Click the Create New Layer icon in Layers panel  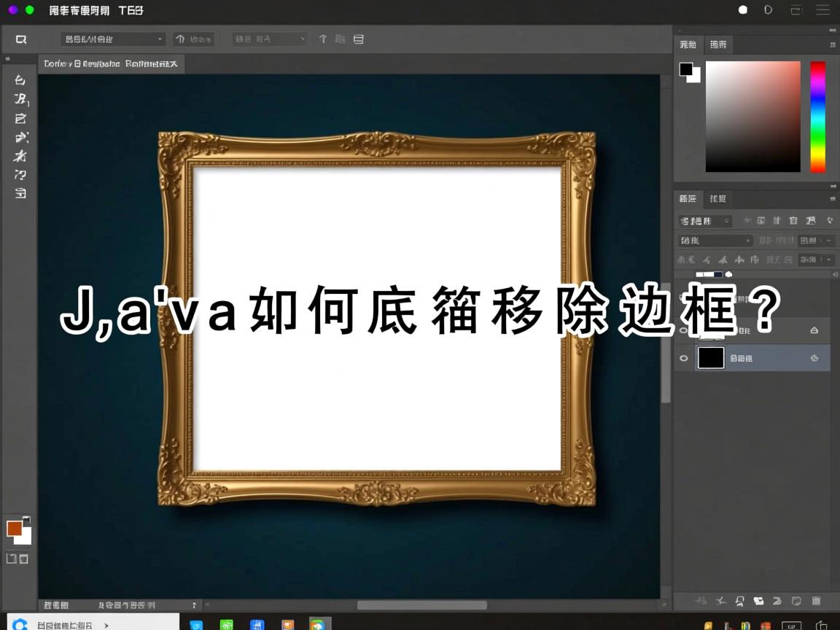[796, 601]
